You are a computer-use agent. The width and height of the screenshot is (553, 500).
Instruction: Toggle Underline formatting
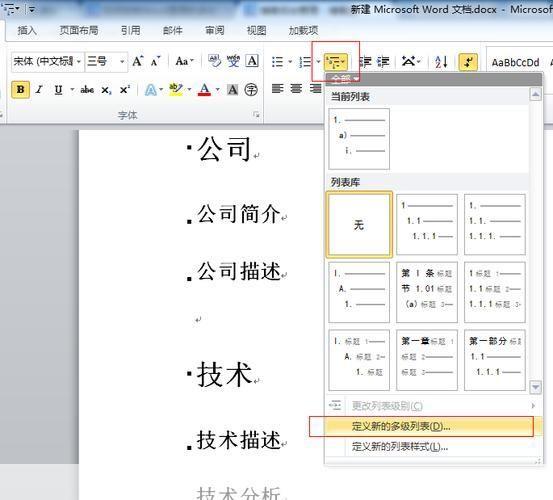(x=58, y=90)
